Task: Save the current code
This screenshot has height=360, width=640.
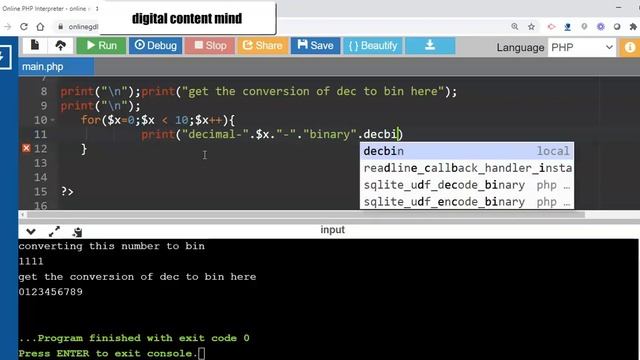Action: coord(315,45)
